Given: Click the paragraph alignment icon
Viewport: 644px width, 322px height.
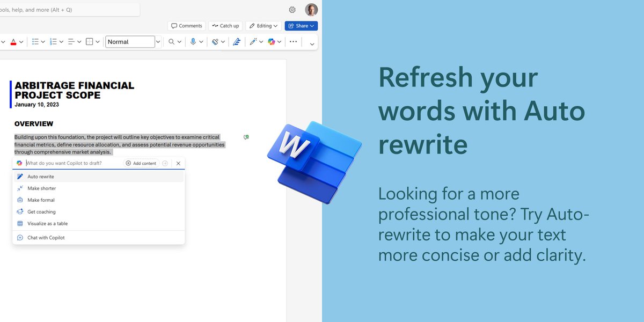Looking at the screenshot, I should point(71,41).
